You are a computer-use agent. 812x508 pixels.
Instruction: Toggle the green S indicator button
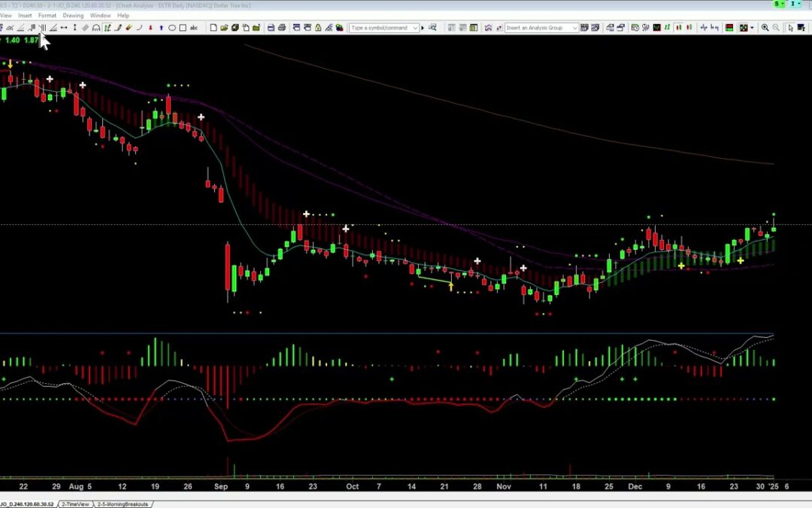click(777, 5)
